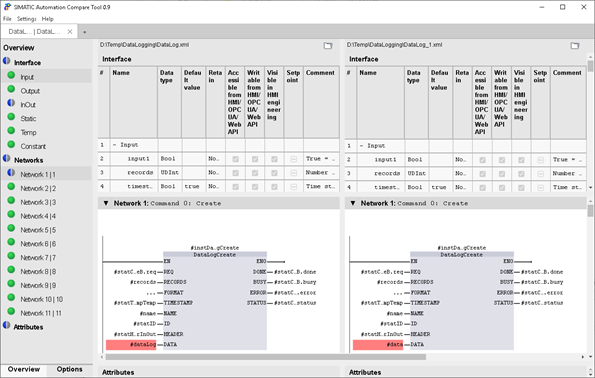Click highlighted #data parameter in right network
This screenshot has height=378, width=595.
pyautogui.click(x=378, y=345)
